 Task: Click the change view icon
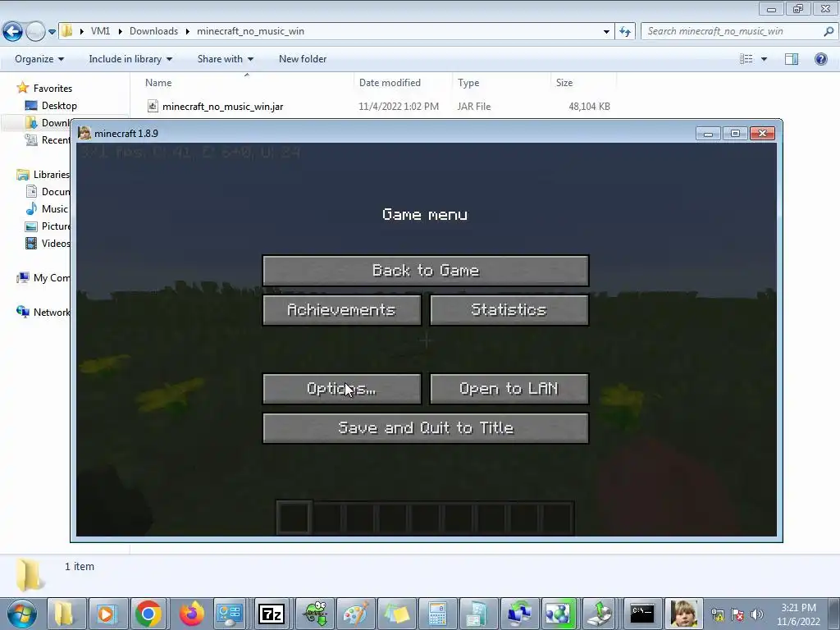point(746,59)
